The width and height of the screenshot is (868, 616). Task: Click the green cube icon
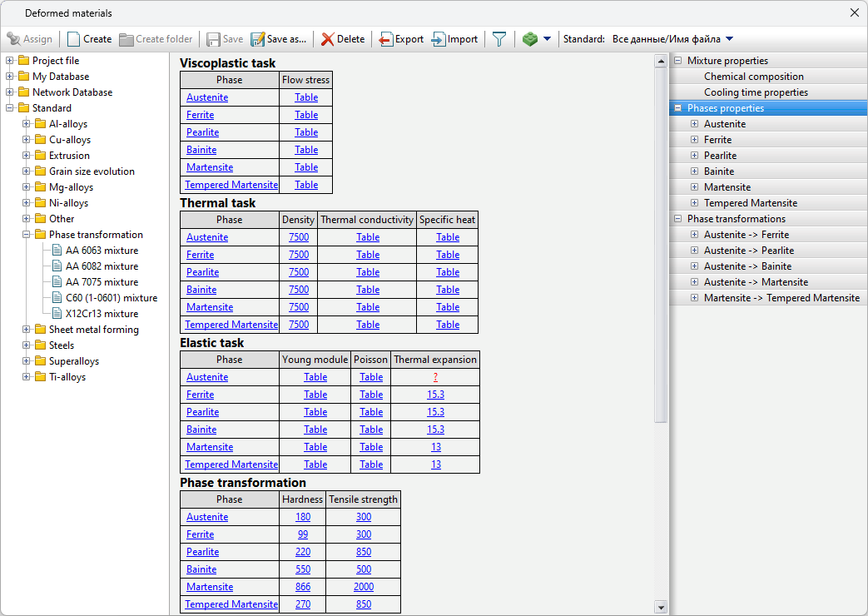(530, 39)
